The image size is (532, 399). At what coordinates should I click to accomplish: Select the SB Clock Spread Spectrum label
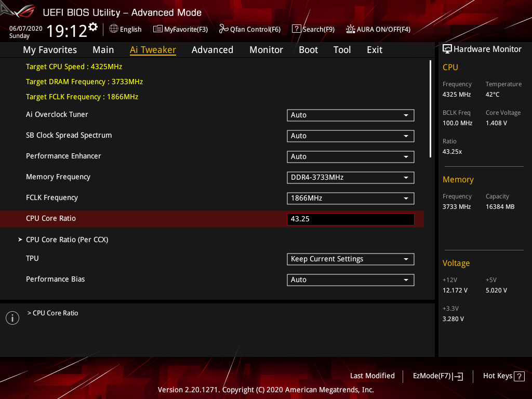[x=69, y=136]
